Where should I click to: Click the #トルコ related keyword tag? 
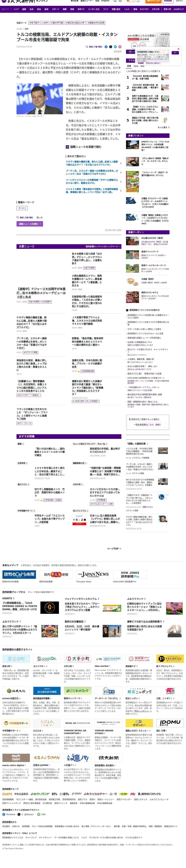click(x=22, y=208)
